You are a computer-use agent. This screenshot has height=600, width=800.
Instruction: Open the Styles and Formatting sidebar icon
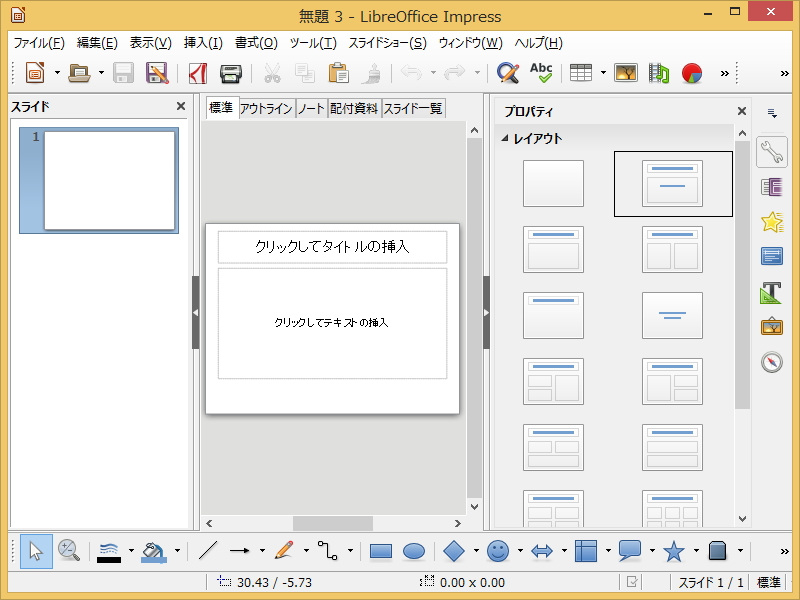click(x=771, y=292)
